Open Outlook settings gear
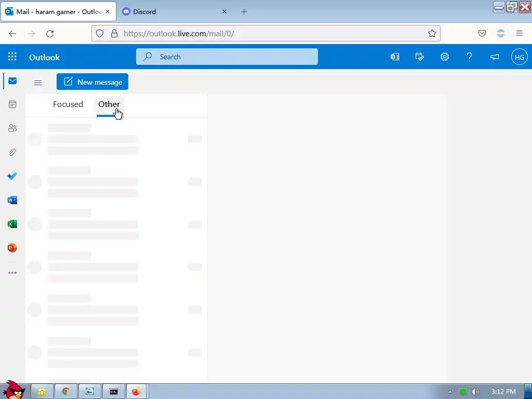Screen dimensions: 532x399 tap(445, 57)
